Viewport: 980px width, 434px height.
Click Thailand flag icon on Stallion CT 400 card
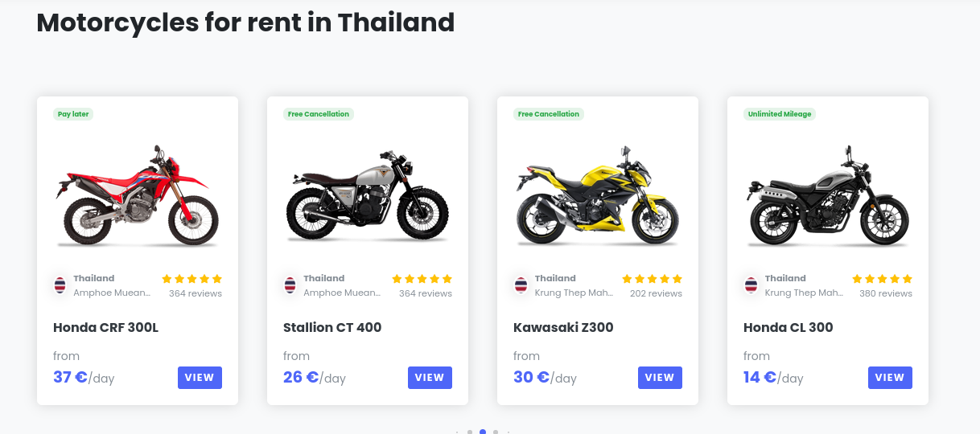[290, 285]
